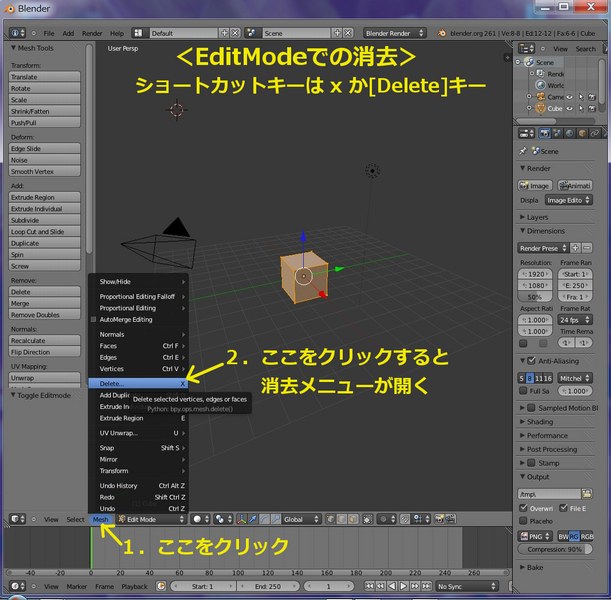
Task: Open Vertices submenu in Mesh menu
Action: coord(138,369)
